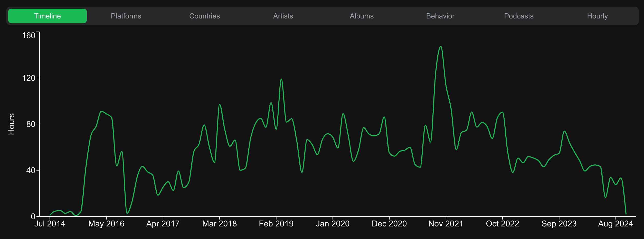The image size is (644, 239).
Task: Click the 0 value on Hours axis
Action: pos(33,216)
